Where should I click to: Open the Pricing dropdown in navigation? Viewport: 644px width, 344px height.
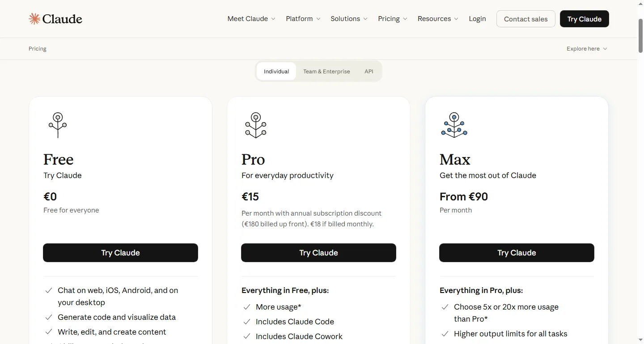click(393, 19)
